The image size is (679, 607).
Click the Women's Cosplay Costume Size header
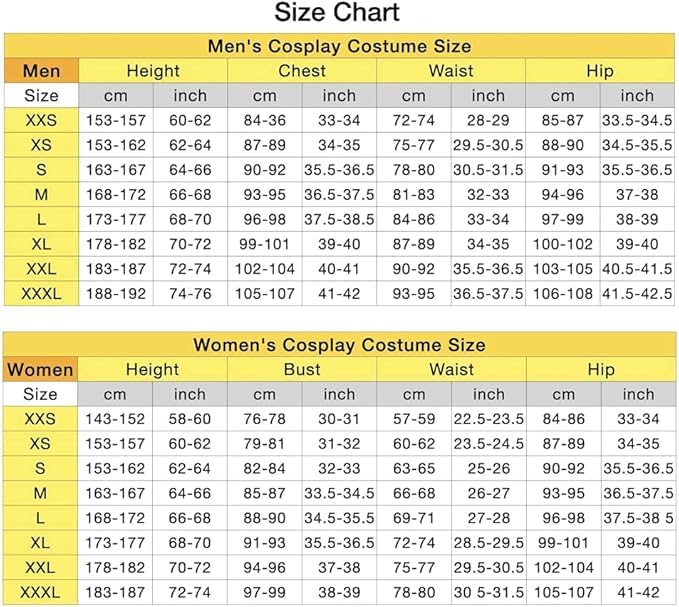click(339, 345)
